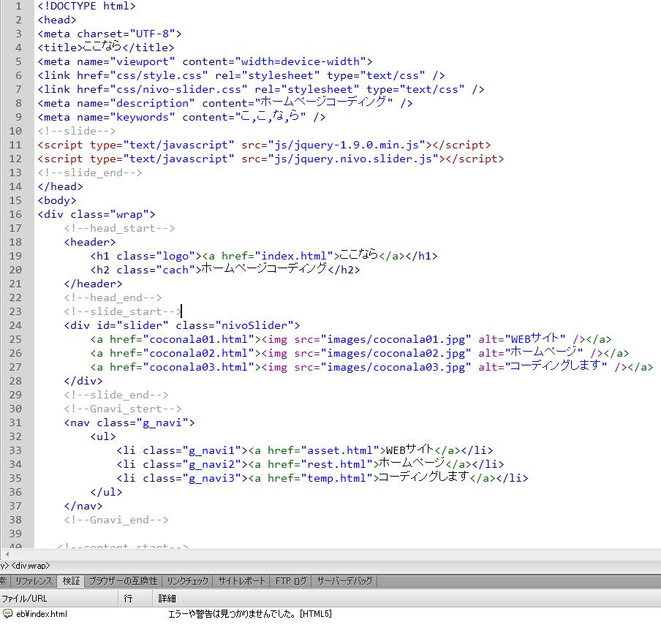
Task: Click the h1 class="logo" line
Action: pos(264,255)
